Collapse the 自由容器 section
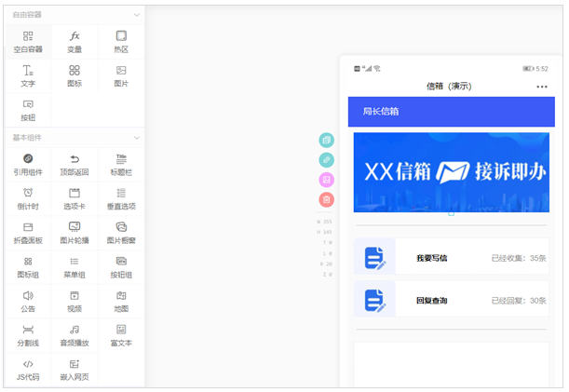This screenshot has width=569, height=392. tap(137, 15)
